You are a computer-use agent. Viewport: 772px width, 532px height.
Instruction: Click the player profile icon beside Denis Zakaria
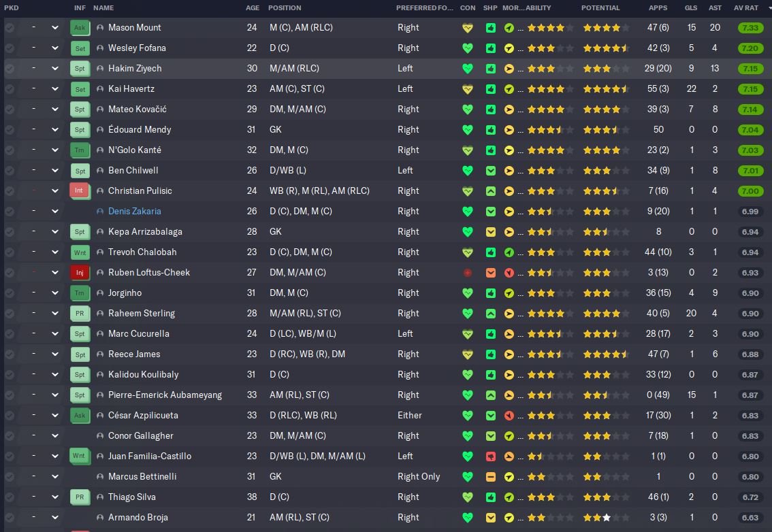point(100,211)
